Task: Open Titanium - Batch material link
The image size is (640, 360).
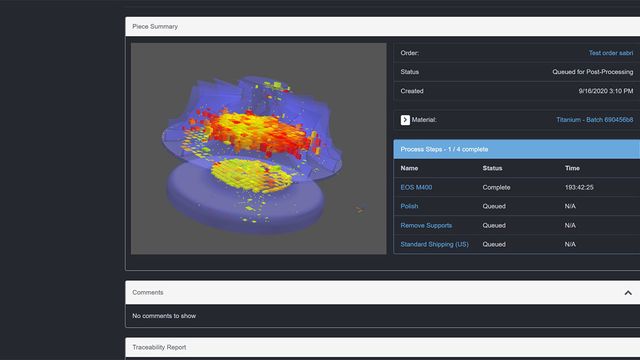Action: 595,120
